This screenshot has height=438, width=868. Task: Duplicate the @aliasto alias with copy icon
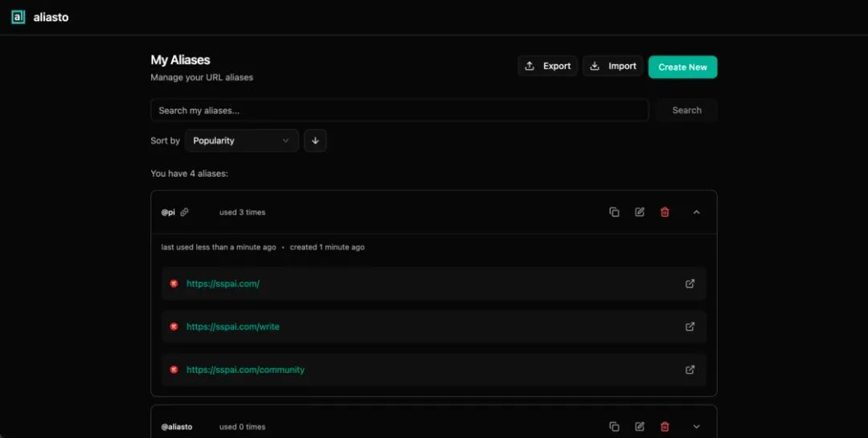tap(614, 427)
